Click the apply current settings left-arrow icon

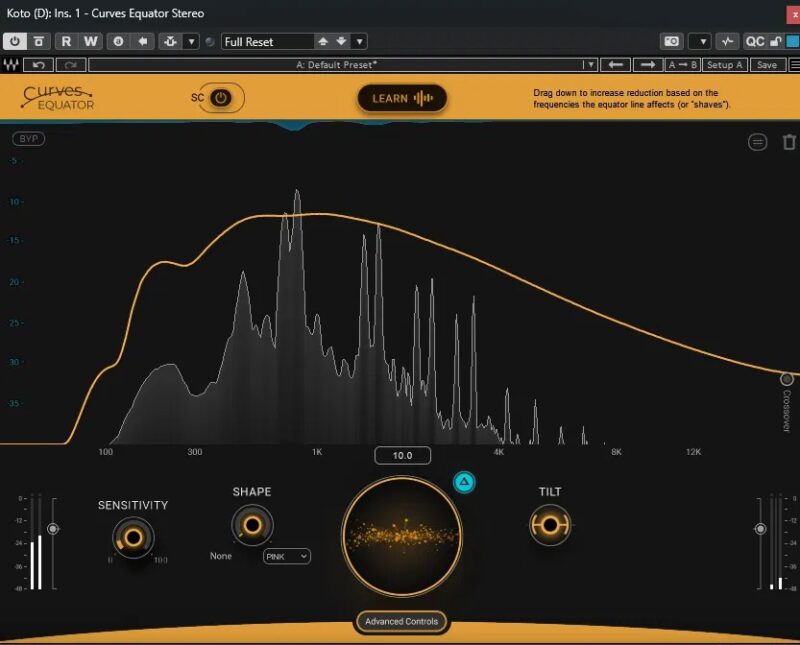(143, 41)
